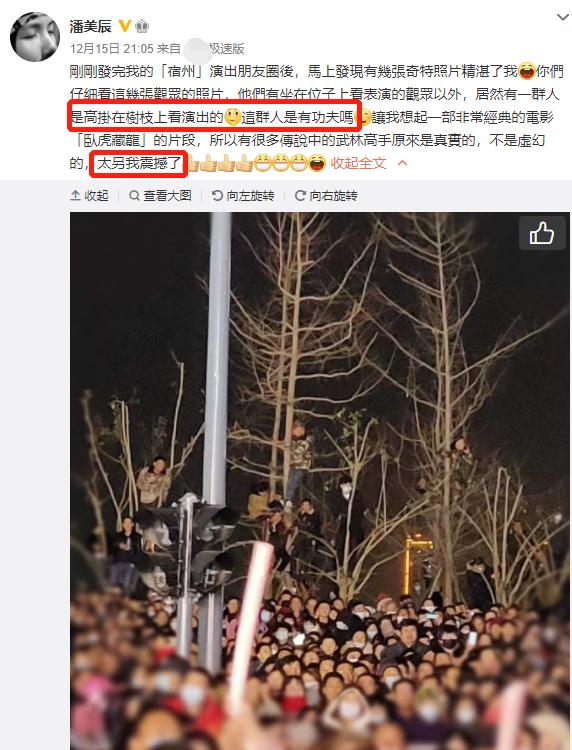Click the laughing emoji before 收起全文

pyautogui.click(x=317, y=163)
